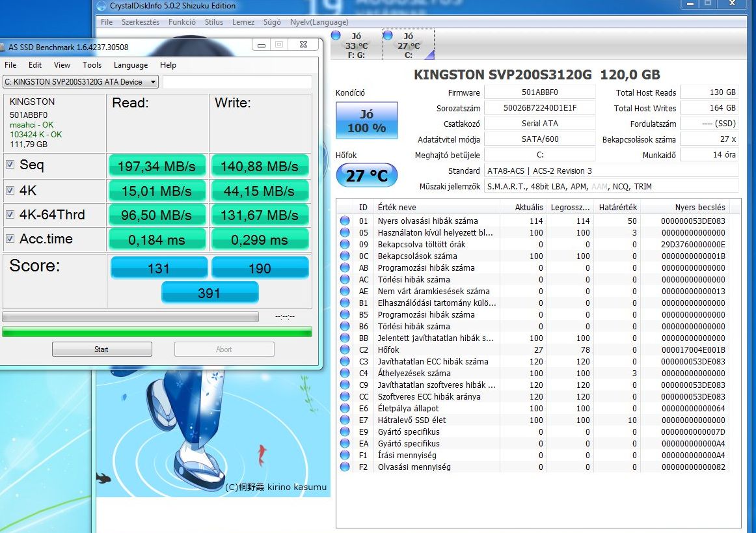Uncheck the 4K benchmark checkbox

point(10,190)
